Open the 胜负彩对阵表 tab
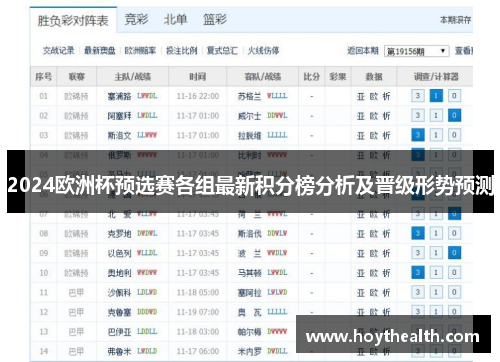This screenshot has height=362, width=500. pyautogui.click(x=73, y=20)
